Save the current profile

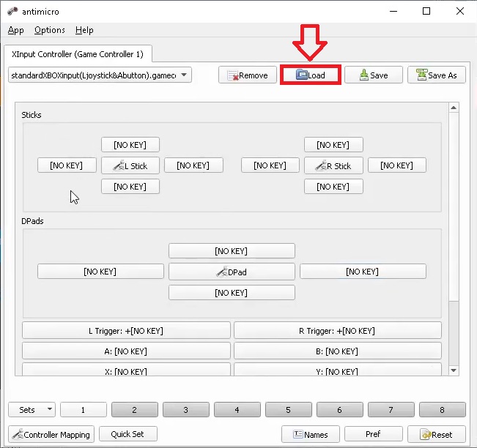(x=374, y=75)
